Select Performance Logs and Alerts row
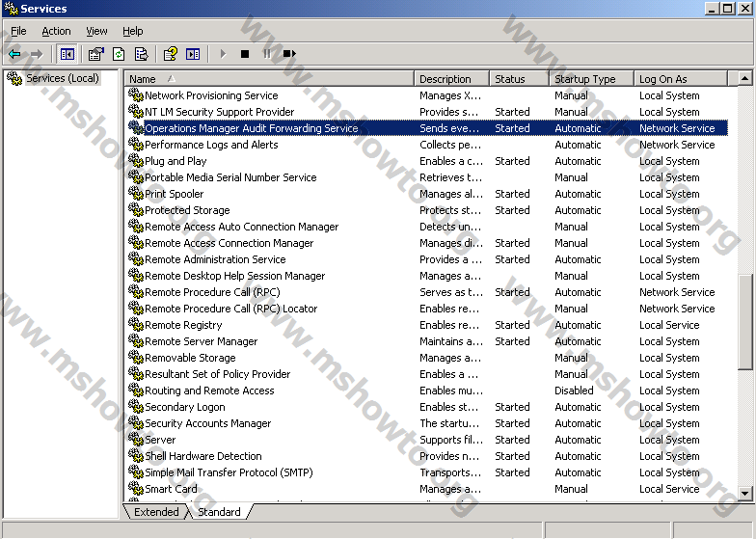Image resolution: width=756 pixels, height=539 pixels. (426, 145)
